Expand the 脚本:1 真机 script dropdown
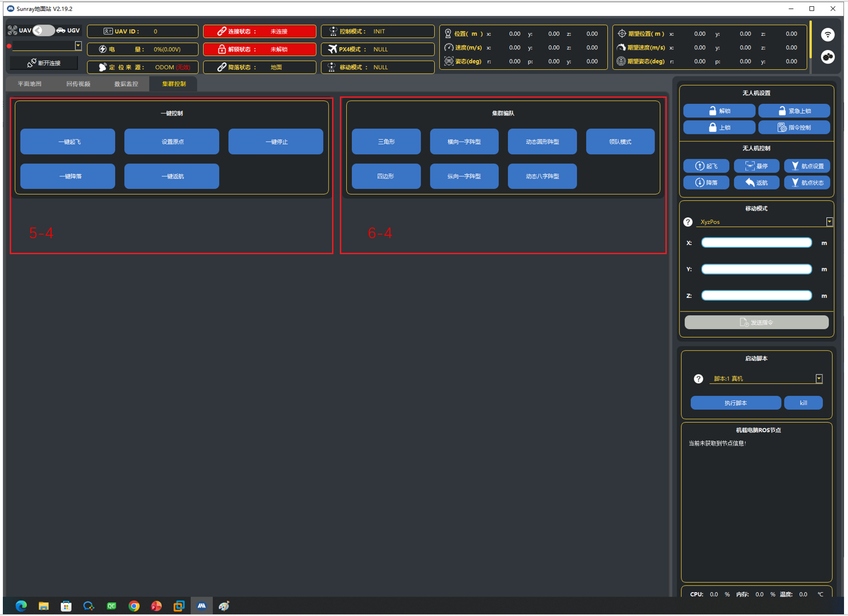 coord(819,378)
